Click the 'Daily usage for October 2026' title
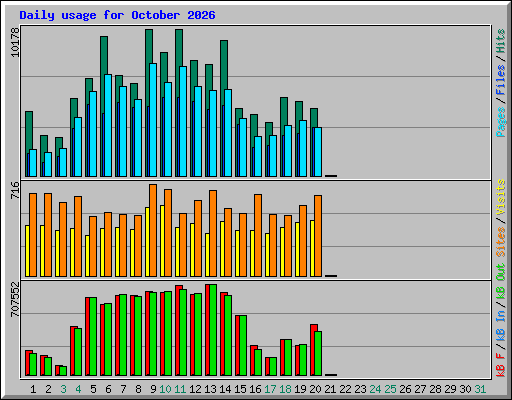This screenshot has width=512, height=400. point(117,15)
